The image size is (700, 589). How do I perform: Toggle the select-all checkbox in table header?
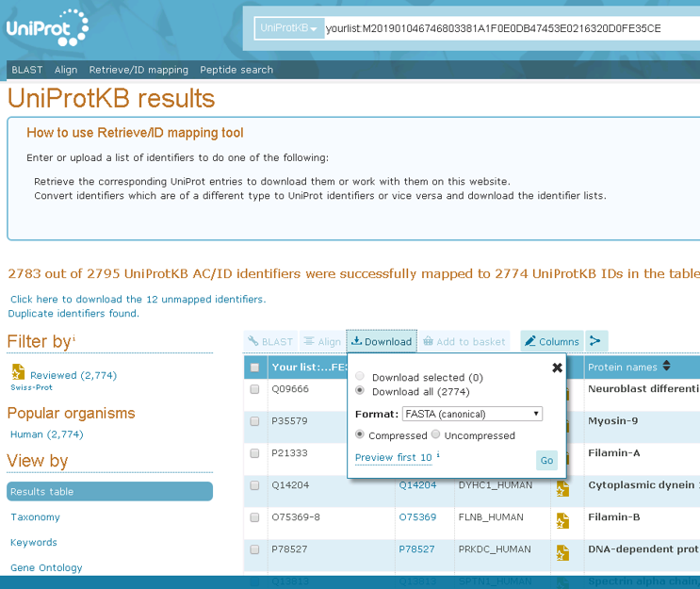tap(255, 368)
